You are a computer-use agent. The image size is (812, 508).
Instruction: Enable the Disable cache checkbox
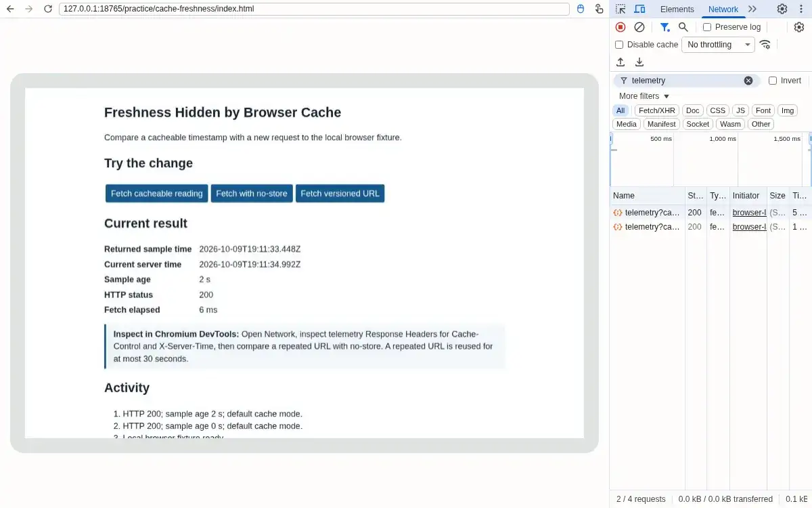[x=619, y=45]
